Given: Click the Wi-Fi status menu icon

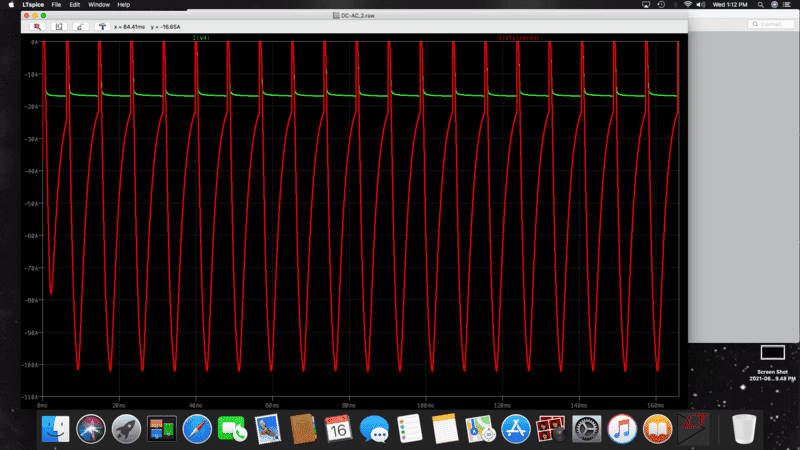Looking at the screenshot, I should [x=688, y=5].
